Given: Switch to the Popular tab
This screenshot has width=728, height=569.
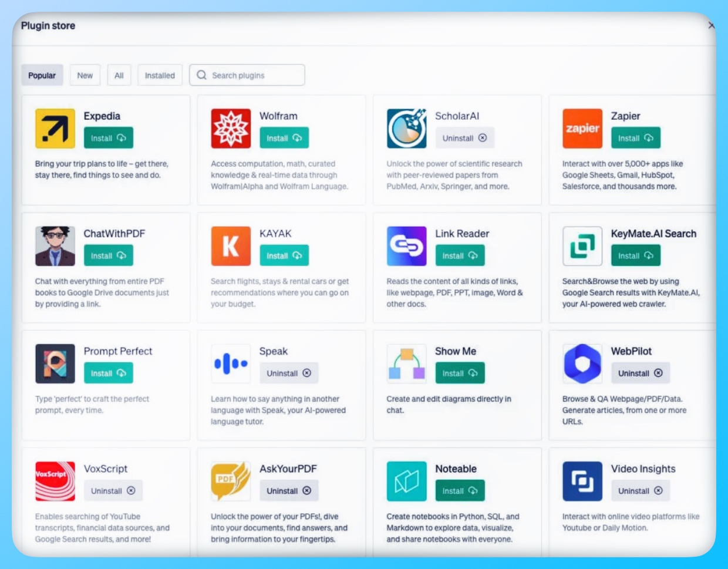Looking at the screenshot, I should [42, 75].
